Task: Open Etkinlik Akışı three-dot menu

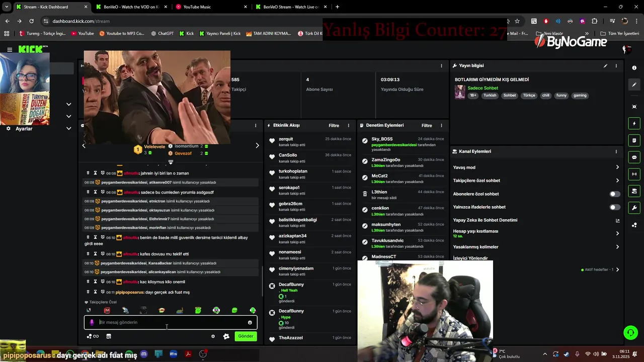Action: point(349,126)
